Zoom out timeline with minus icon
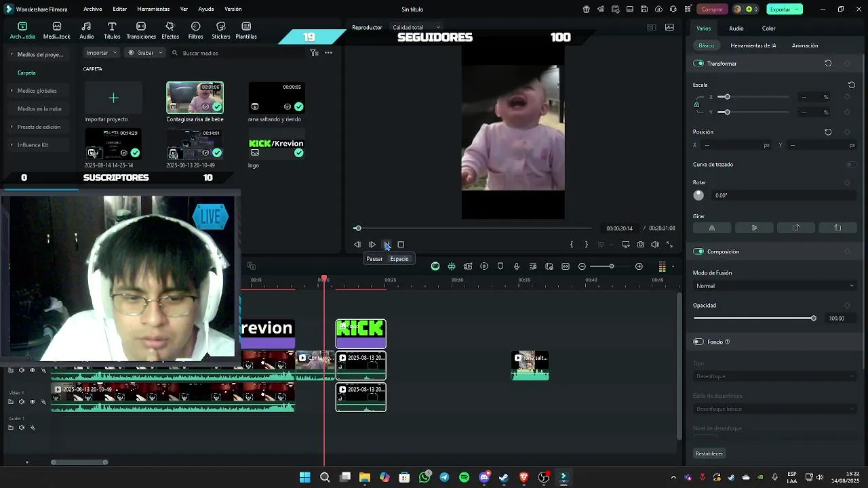The width and height of the screenshot is (868, 488). [582, 266]
